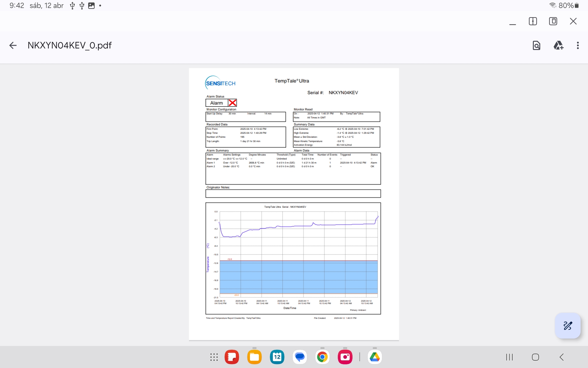Switch to pop-up window view icon
Image resolution: width=588 pixels, height=368 pixels.
coord(553,21)
